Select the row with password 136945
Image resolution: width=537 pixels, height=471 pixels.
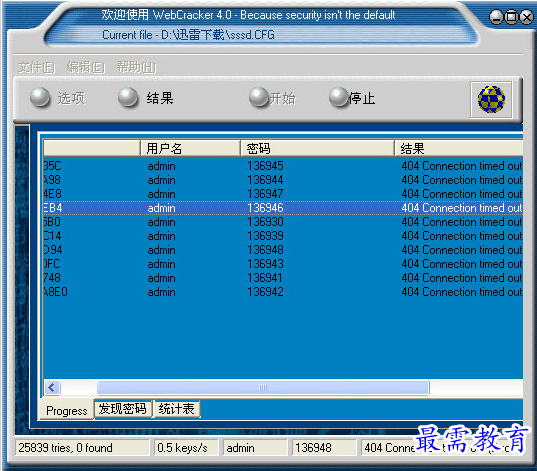click(283, 166)
